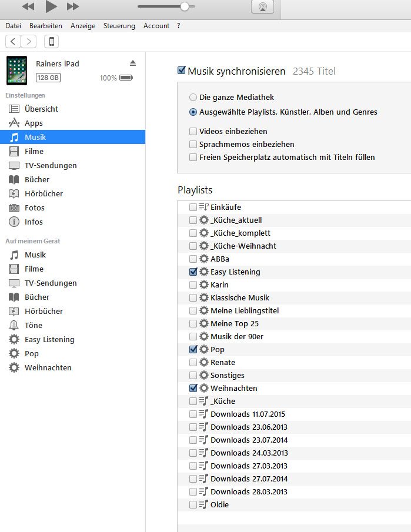Open TV-Sendungen under Auf meinem Gerät

coord(73,283)
